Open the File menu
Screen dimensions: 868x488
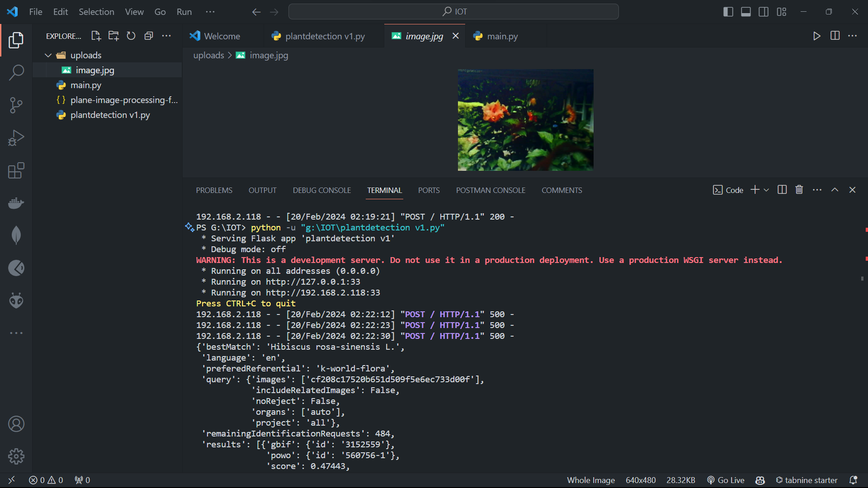[36, 12]
